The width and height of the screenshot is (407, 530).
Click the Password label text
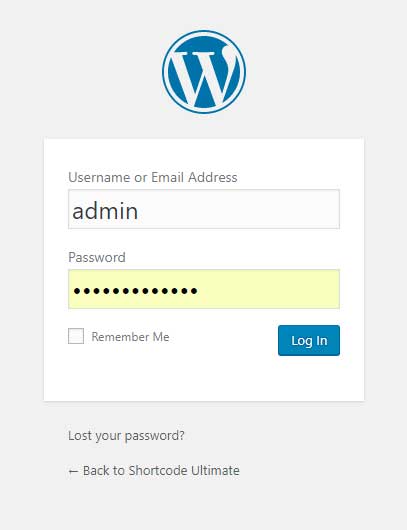pyautogui.click(x=97, y=257)
